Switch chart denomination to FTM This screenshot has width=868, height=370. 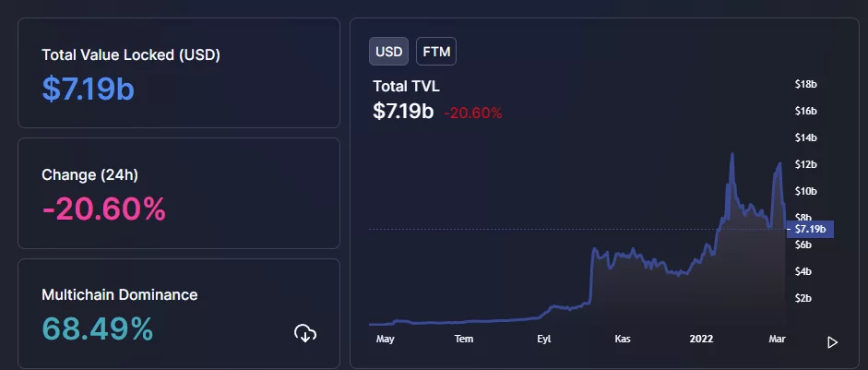[x=436, y=52]
